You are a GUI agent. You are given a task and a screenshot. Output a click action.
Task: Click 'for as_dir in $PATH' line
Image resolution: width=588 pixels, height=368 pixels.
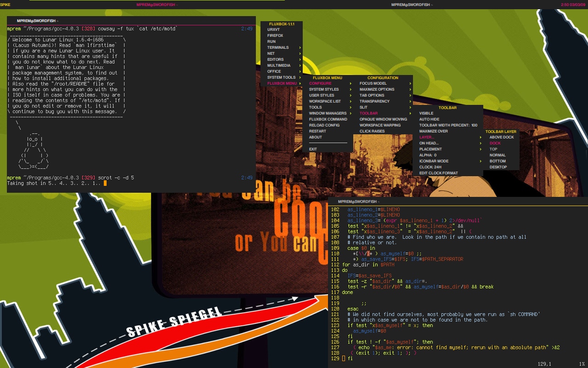coord(368,264)
